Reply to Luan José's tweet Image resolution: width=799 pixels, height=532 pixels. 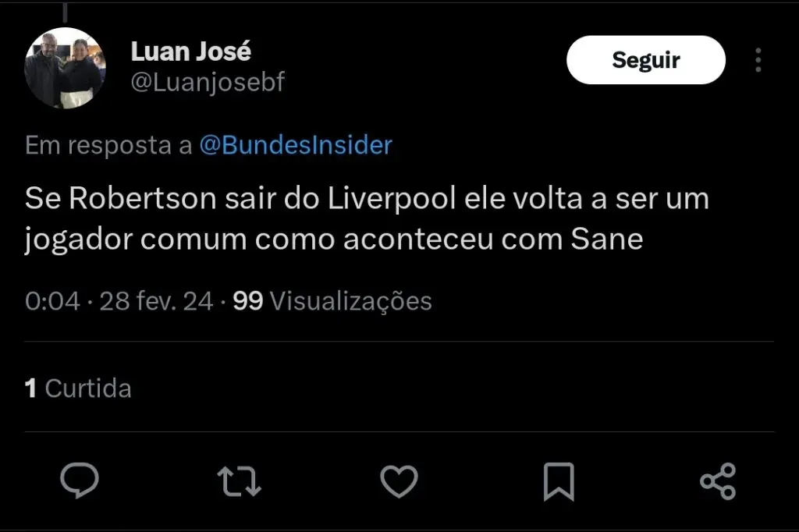tap(80, 480)
